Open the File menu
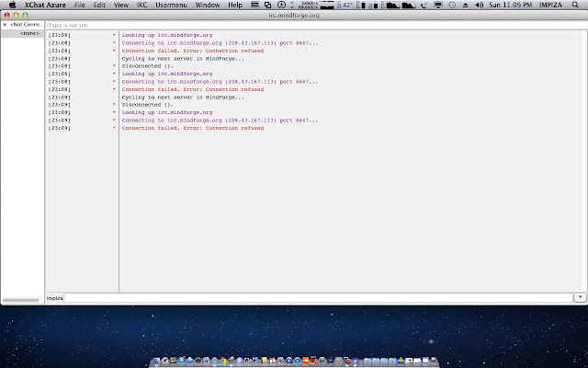The image size is (588, 368). tap(80, 5)
